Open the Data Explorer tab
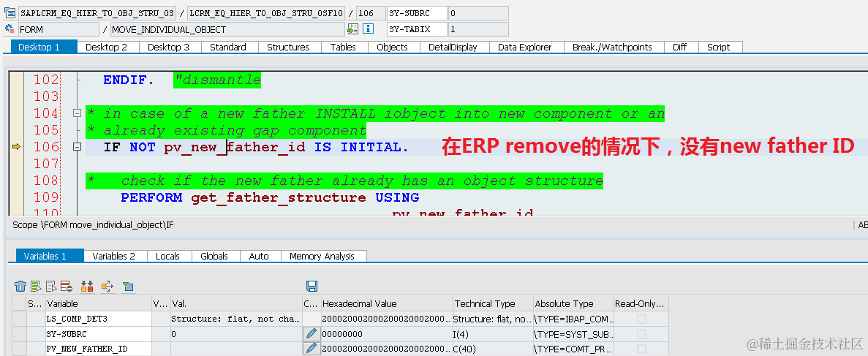Image resolution: width=868 pixels, height=356 pixels. (525, 47)
